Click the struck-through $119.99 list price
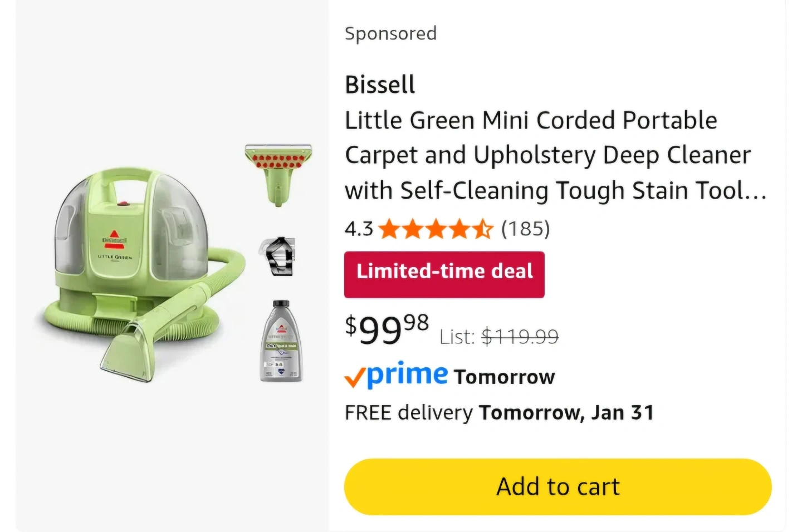Screen dimensions: 802x532 click(x=520, y=337)
